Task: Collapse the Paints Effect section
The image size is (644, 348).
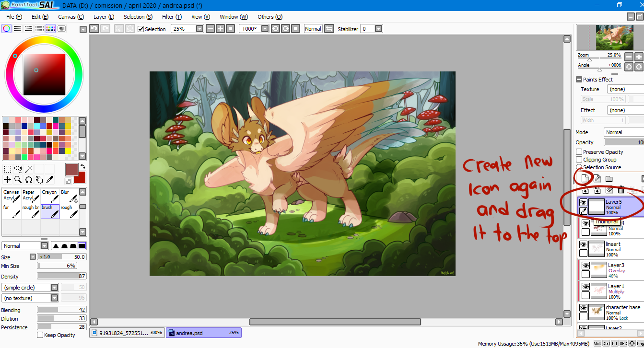Action: tap(579, 80)
